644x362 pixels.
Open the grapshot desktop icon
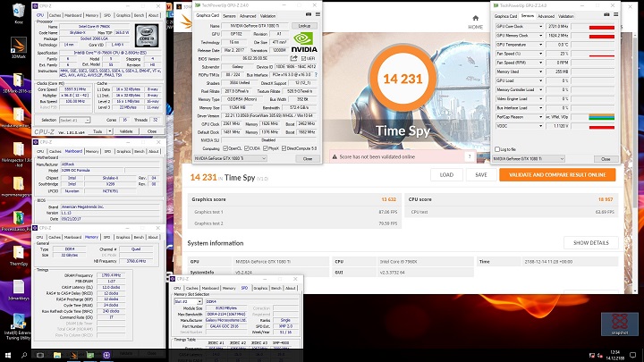[x=620, y=324]
